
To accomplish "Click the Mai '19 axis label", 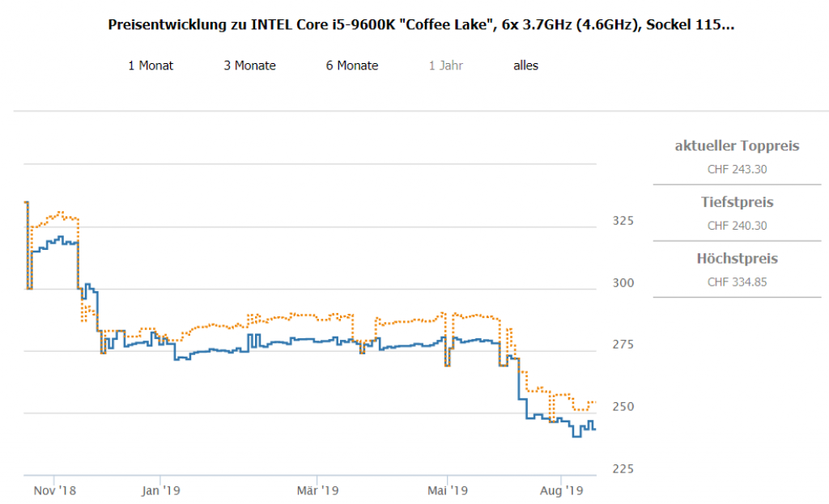I will [x=448, y=490].
